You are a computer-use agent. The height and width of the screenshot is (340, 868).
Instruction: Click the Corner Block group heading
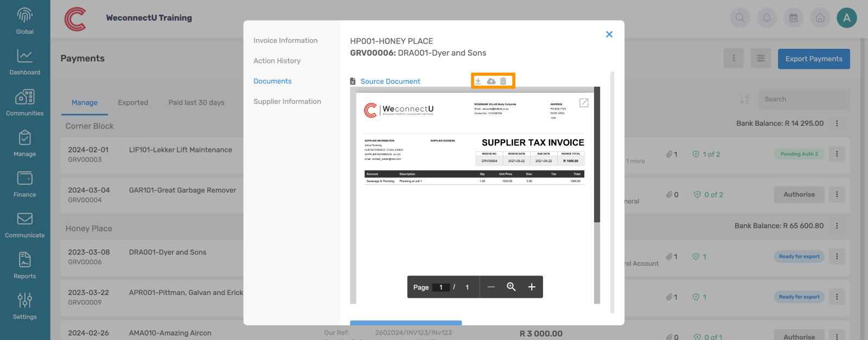(x=90, y=126)
